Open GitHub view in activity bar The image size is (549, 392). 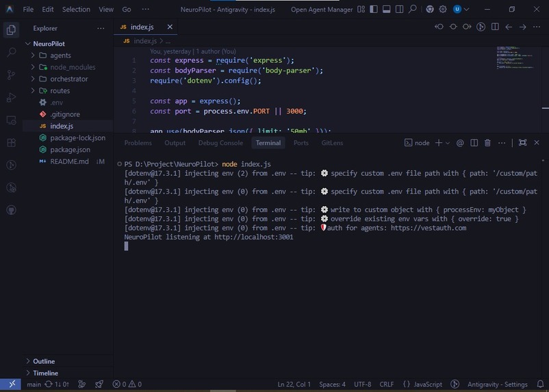point(11,210)
